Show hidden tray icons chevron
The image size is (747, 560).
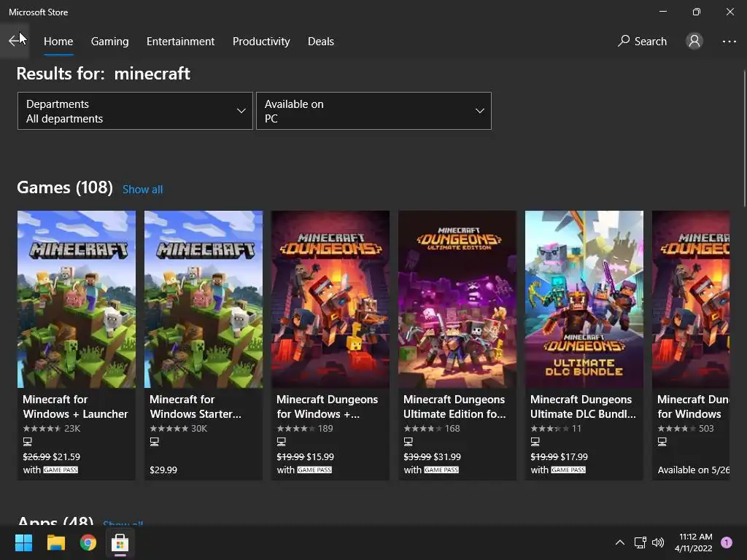620,542
